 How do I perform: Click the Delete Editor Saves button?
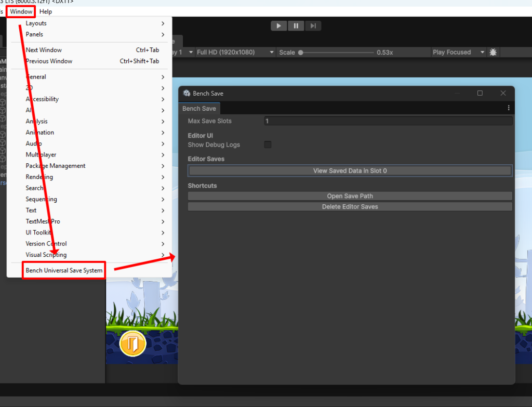[350, 207]
